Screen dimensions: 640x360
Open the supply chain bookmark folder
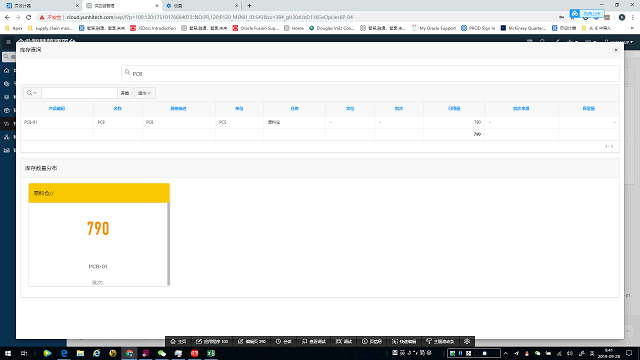coord(50,28)
